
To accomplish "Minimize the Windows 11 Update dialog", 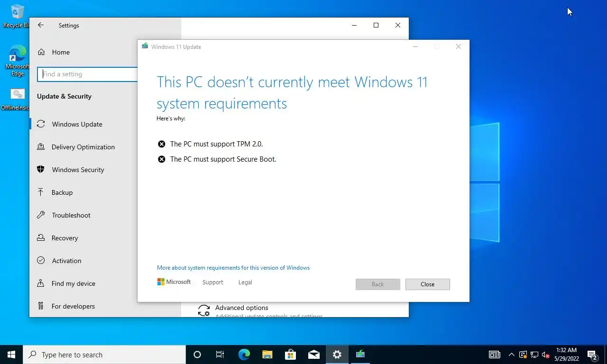I will pos(415,46).
